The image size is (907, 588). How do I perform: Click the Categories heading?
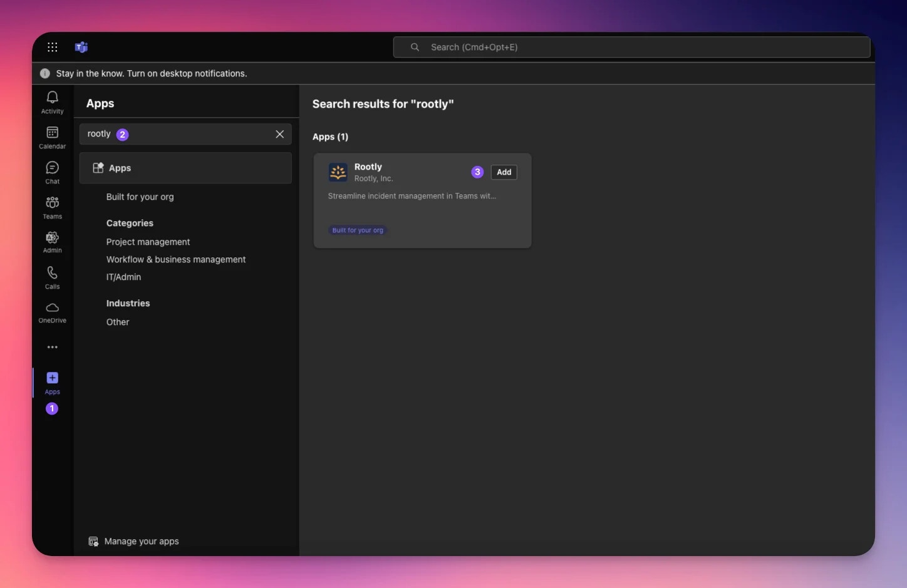pyautogui.click(x=130, y=223)
